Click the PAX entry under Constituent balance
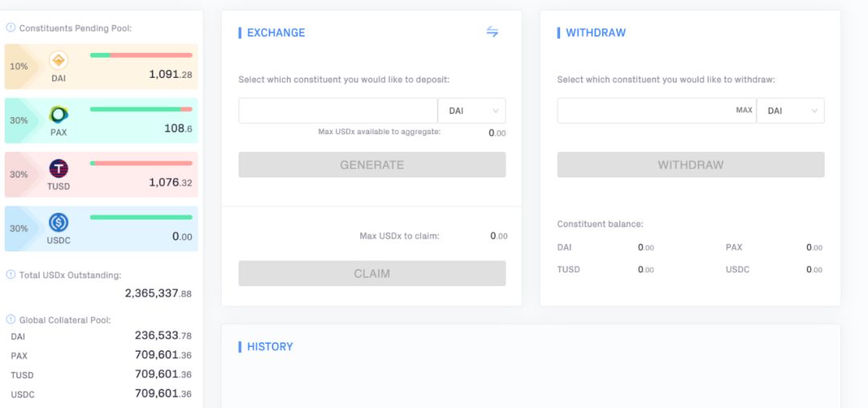 coord(774,247)
